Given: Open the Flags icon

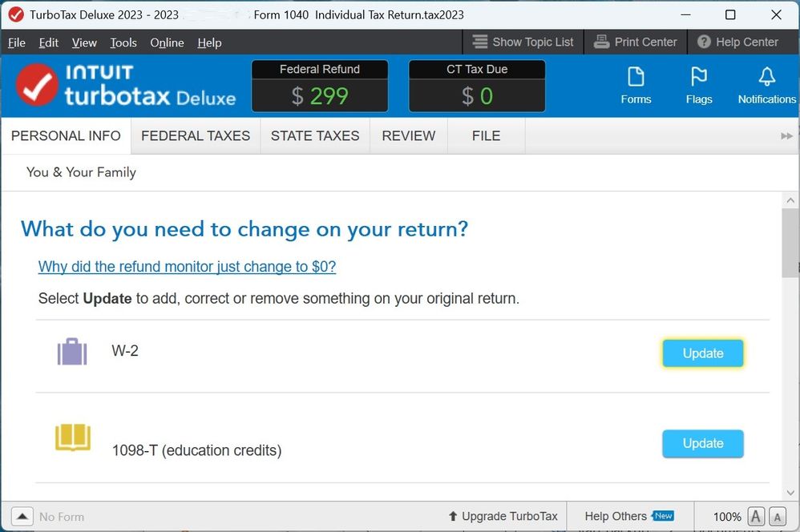Looking at the screenshot, I should [699, 85].
